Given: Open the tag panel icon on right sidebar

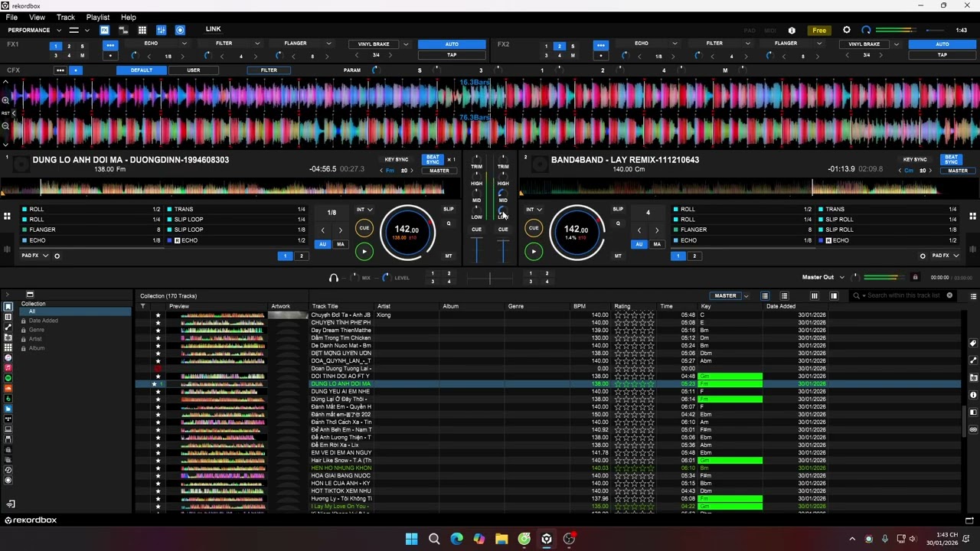Looking at the screenshot, I should pos(973,344).
